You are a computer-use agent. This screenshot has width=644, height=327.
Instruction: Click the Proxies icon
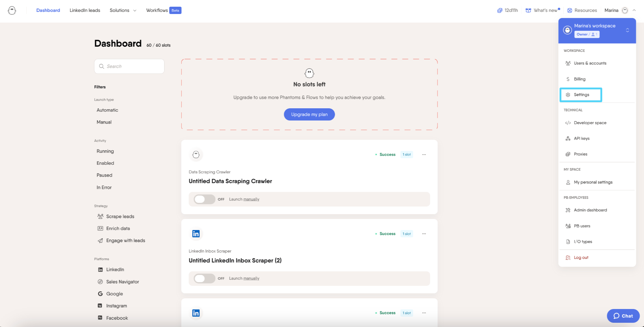(x=568, y=154)
